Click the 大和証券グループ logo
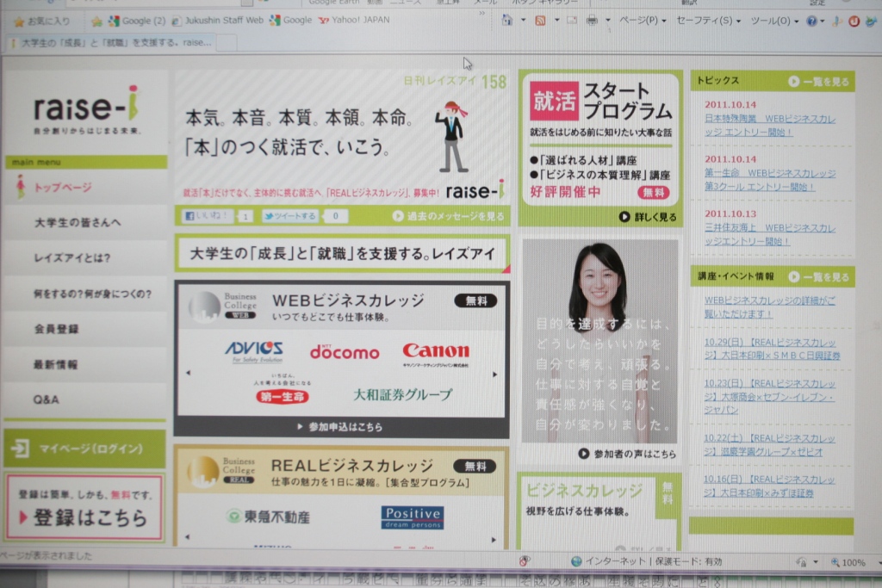Viewport: 882px width, 588px height. (403, 394)
